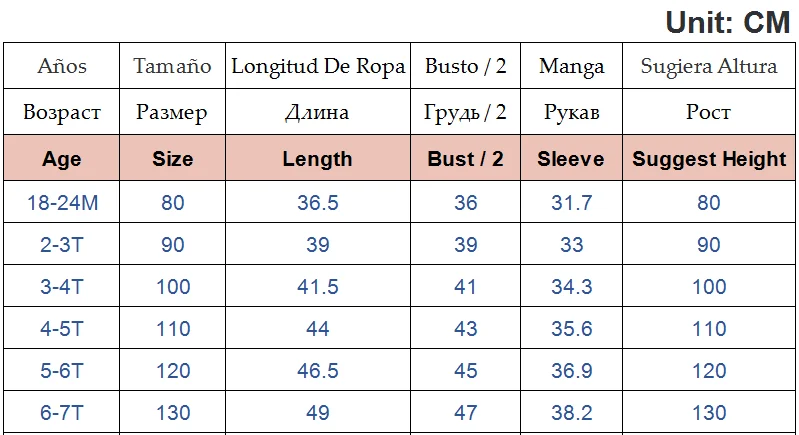Click the "2-3T" age row label

(x=62, y=245)
